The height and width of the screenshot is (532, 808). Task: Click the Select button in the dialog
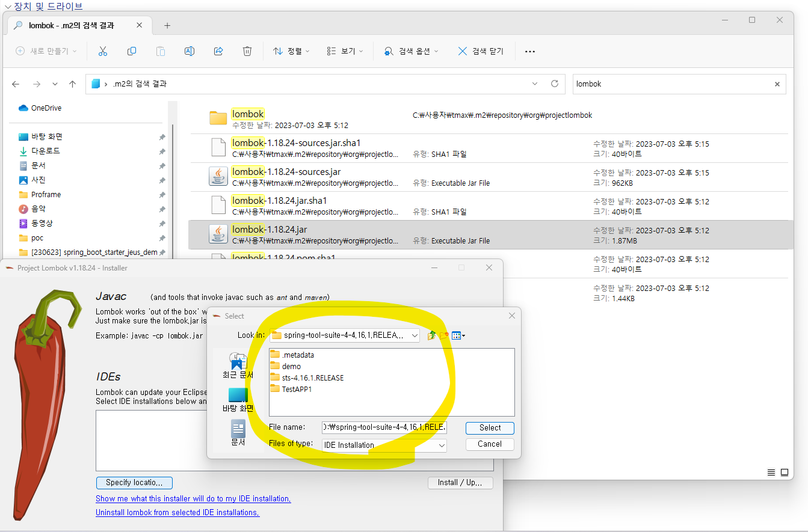[490, 428]
